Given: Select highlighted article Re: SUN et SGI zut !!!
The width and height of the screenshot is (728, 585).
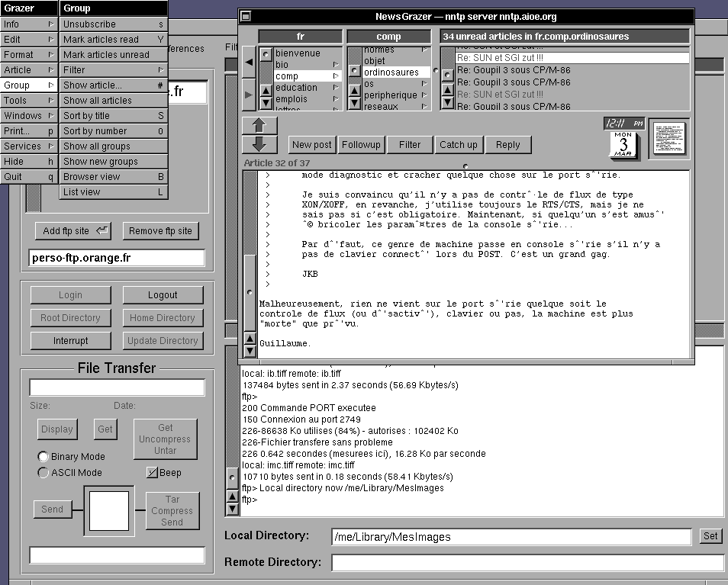Looking at the screenshot, I should [572, 58].
